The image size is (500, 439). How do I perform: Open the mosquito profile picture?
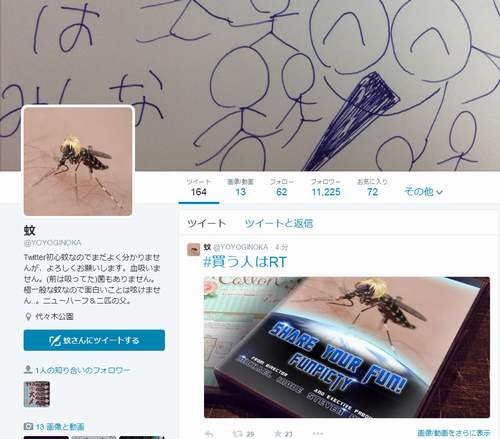pyautogui.click(x=78, y=161)
